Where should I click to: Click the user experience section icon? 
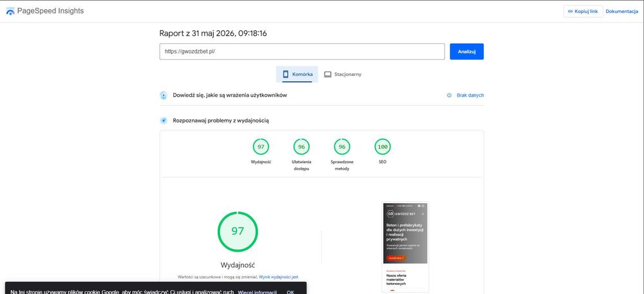[164, 95]
